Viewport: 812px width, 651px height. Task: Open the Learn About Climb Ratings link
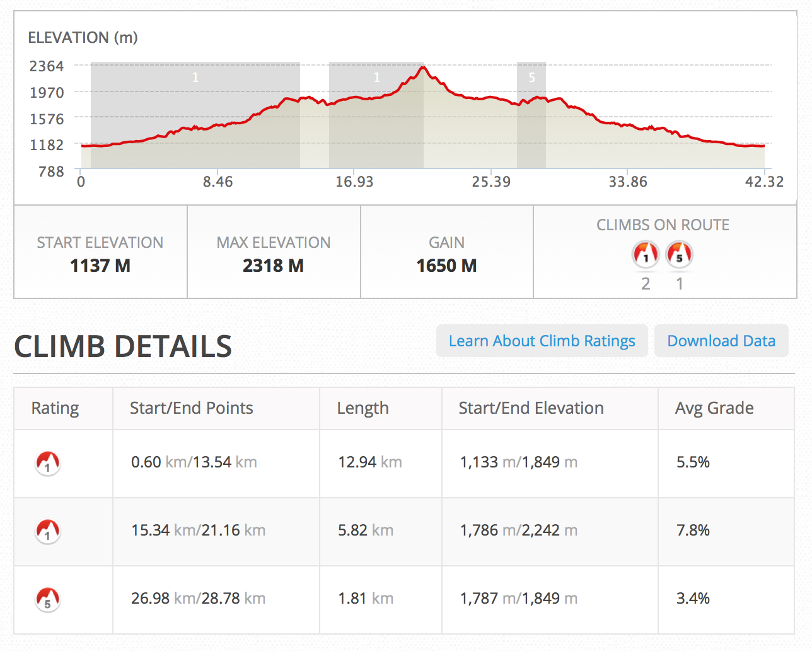pos(542,341)
